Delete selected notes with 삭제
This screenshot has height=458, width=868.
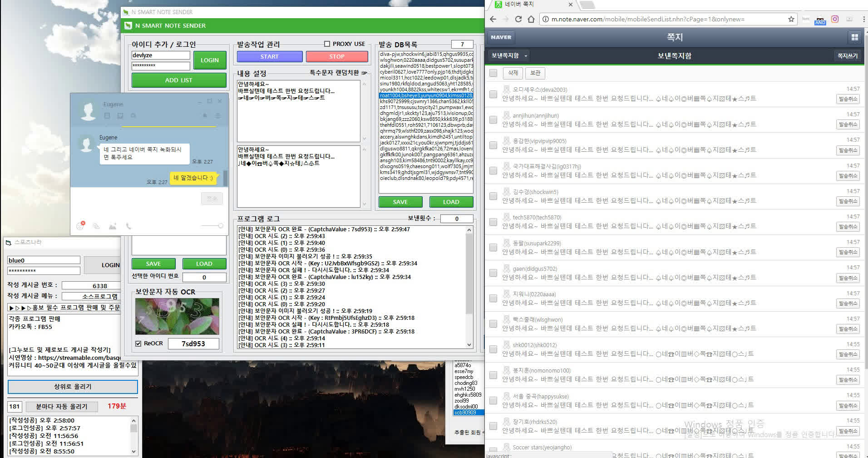pyautogui.click(x=513, y=73)
